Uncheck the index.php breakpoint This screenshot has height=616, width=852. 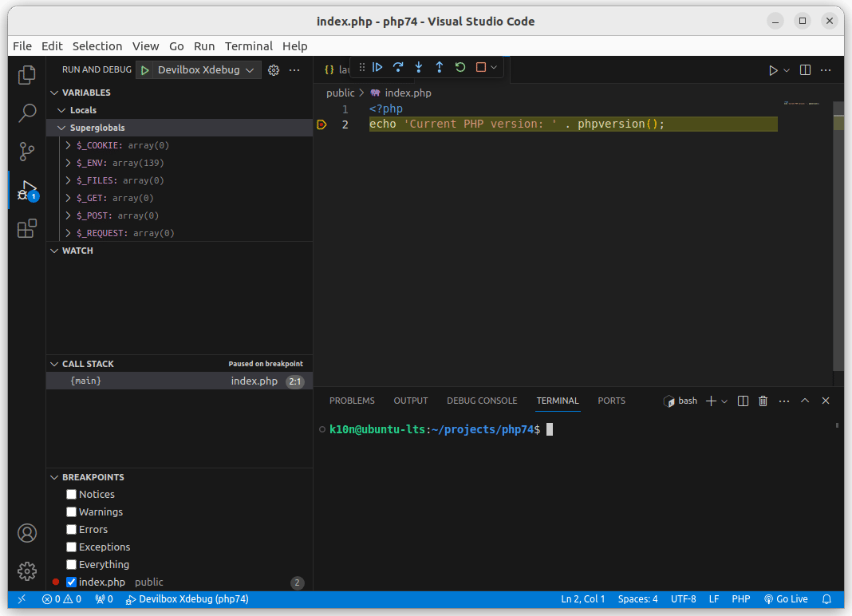pos(72,582)
